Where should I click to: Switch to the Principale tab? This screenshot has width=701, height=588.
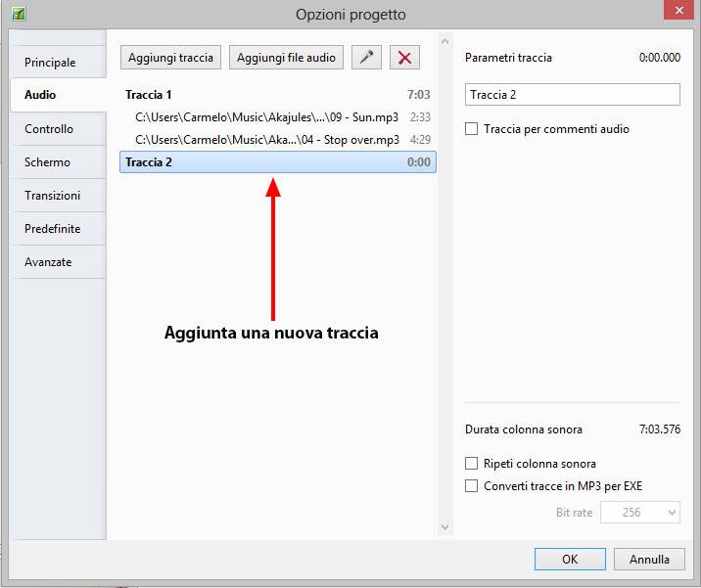pos(50,63)
